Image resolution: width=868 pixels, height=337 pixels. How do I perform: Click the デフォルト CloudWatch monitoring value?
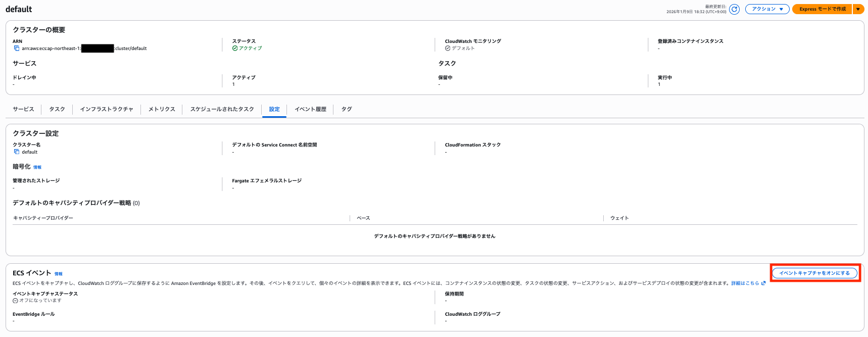point(463,48)
